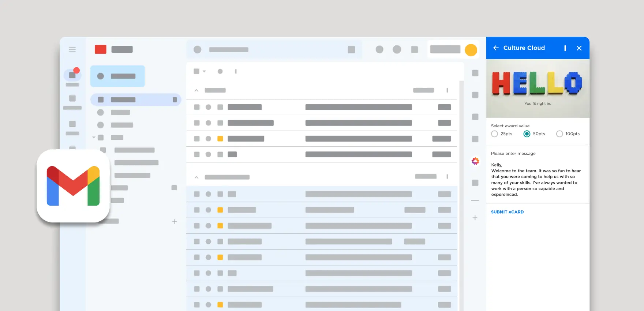
Task: Open Culture Cloud panel more options
Action: click(565, 48)
